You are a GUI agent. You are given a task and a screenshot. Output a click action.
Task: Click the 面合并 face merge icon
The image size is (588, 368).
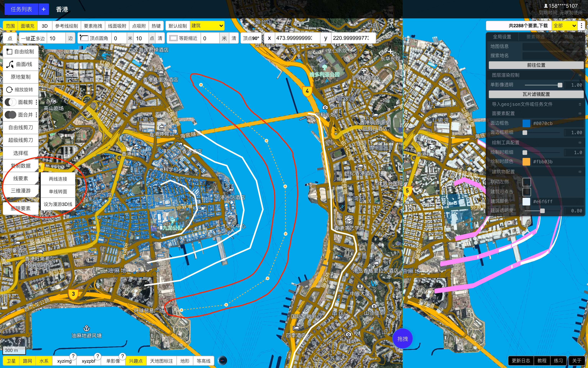point(11,115)
